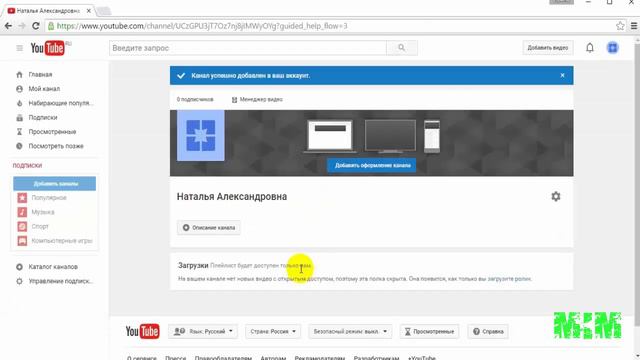Open the Безопасный режим dropdown
Viewport: 640px width, 360px height.
point(350,331)
